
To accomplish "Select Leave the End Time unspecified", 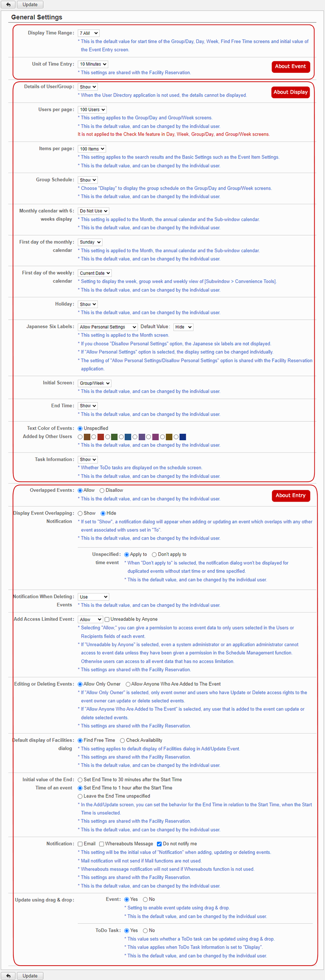I will tap(80, 797).
